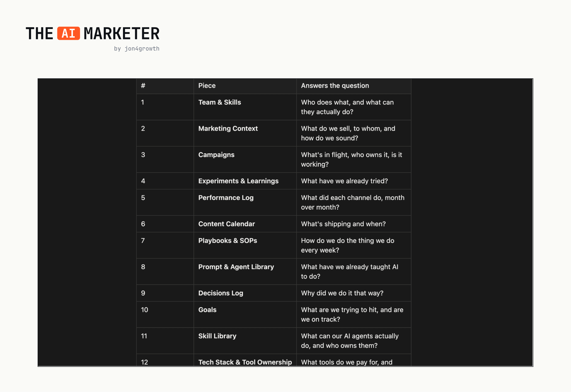Viewport: 571px width, 392px height.
Task: Click the 'Marketing Context' piece name
Action: coord(228,128)
